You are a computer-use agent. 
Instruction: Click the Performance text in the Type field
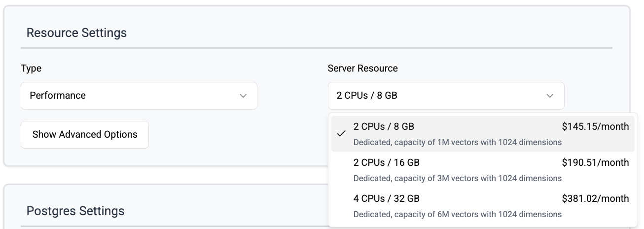[x=58, y=96]
